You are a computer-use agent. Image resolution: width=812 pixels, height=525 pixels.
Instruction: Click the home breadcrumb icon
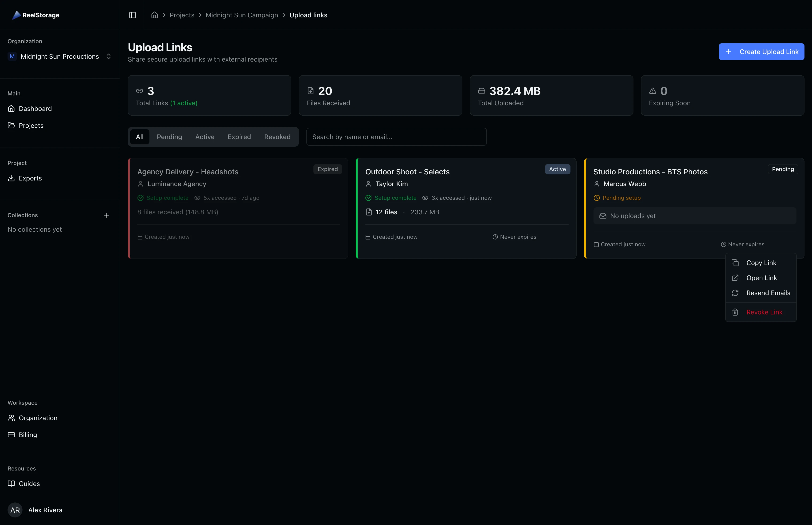(x=154, y=15)
